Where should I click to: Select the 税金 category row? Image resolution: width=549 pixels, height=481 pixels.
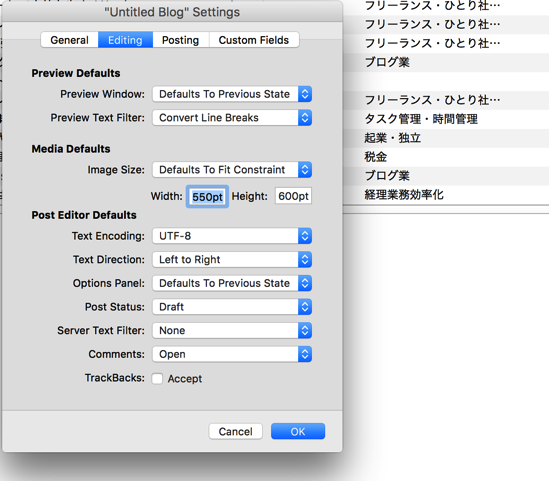(x=446, y=157)
